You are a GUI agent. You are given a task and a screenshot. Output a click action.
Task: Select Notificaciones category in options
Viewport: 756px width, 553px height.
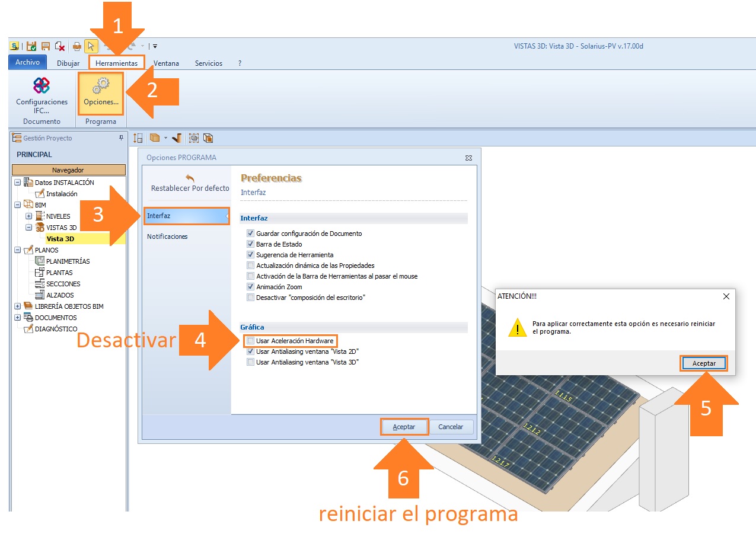coord(167,236)
